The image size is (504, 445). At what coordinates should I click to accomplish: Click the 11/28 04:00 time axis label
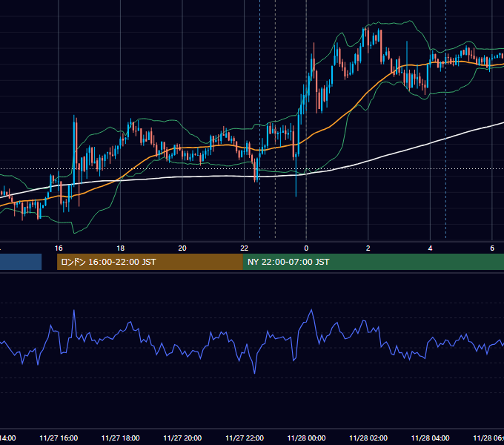(x=431, y=438)
